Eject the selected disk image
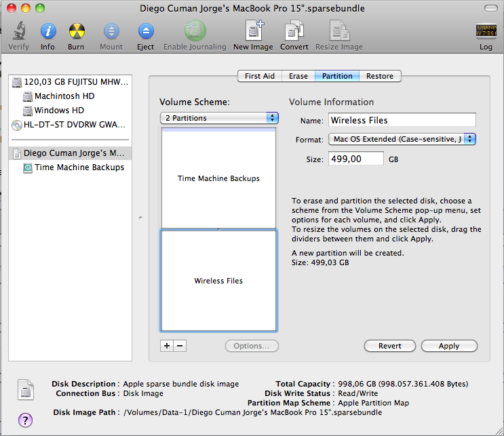 pyautogui.click(x=146, y=31)
